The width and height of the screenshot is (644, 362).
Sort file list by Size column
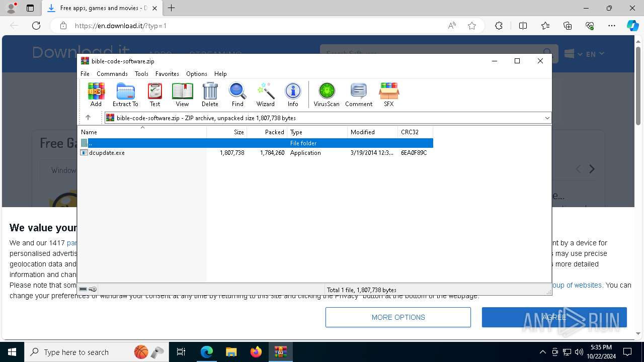tap(226, 132)
